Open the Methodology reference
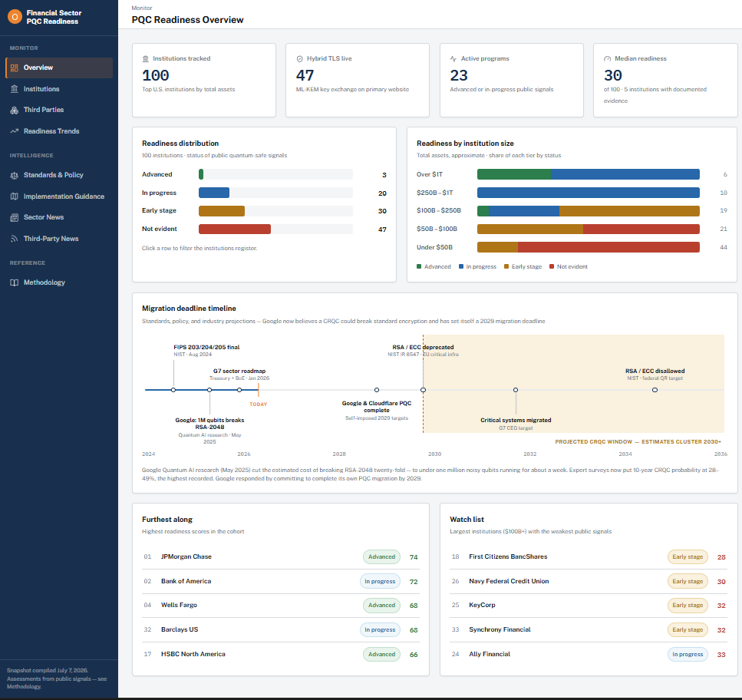Viewport: 742px width, 700px height. click(x=59, y=282)
